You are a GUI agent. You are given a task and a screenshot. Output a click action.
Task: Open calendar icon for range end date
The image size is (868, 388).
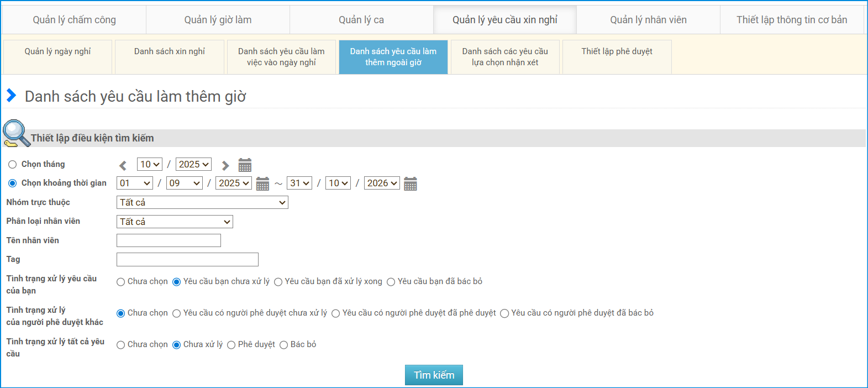(x=410, y=184)
